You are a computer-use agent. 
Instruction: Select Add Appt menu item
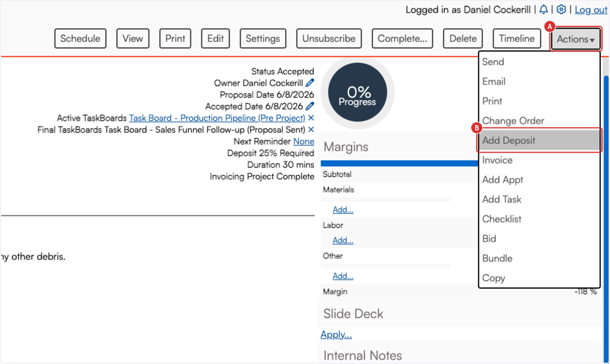[539, 180]
